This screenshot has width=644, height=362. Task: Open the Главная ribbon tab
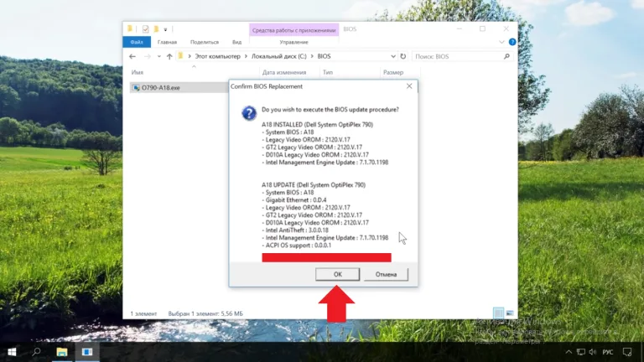click(x=167, y=42)
